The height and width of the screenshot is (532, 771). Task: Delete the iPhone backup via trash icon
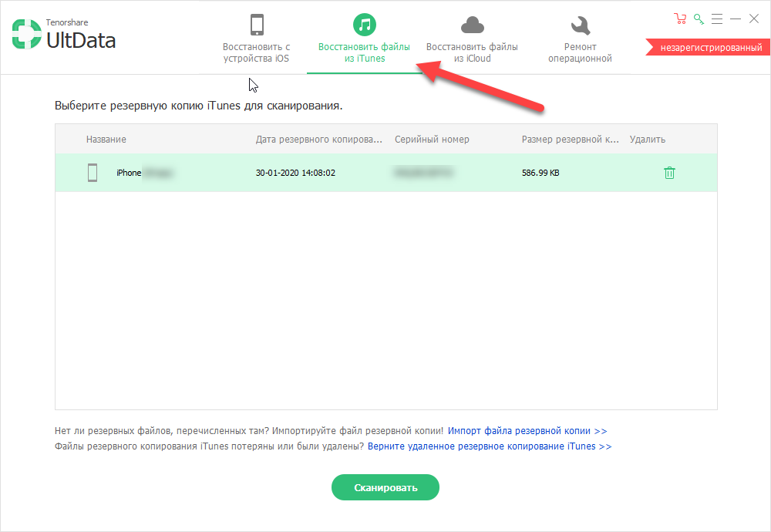[x=669, y=173]
